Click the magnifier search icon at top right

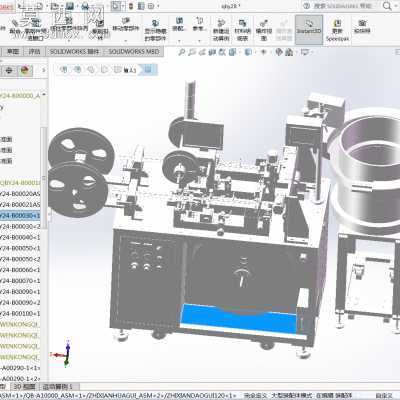point(387,6)
